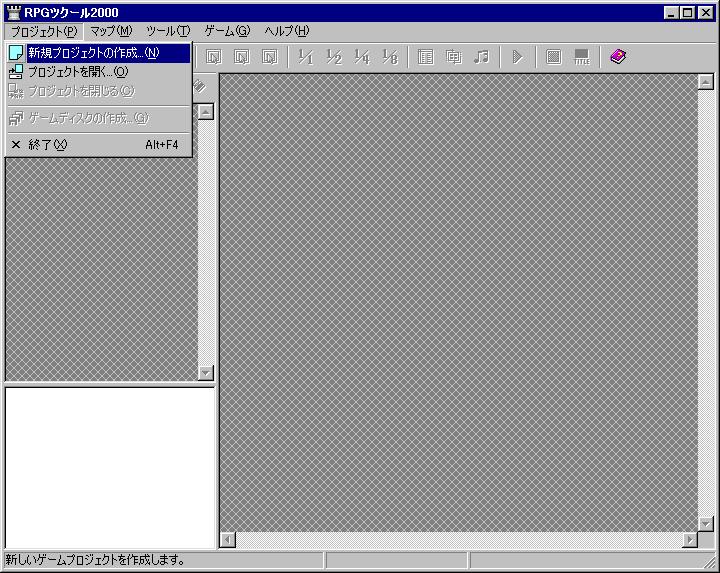Screen dimensions: 720x573
Task: Click the music note icon in toolbar
Action: (482, 57)
